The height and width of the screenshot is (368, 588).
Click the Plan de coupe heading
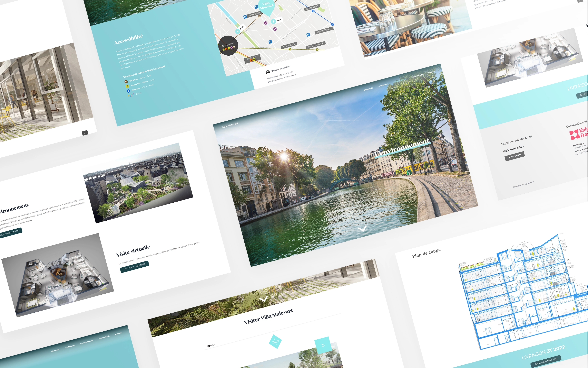tap(426, 253)
